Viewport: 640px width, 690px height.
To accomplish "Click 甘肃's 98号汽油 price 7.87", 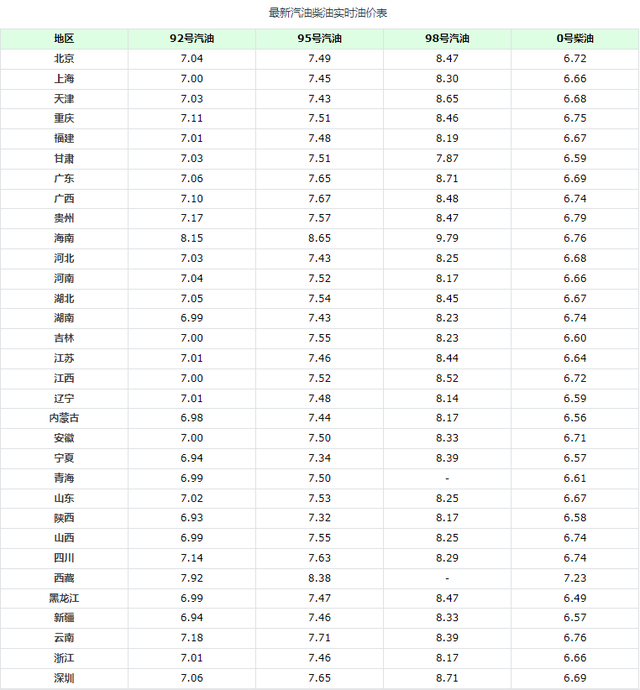I will [447, 158].
